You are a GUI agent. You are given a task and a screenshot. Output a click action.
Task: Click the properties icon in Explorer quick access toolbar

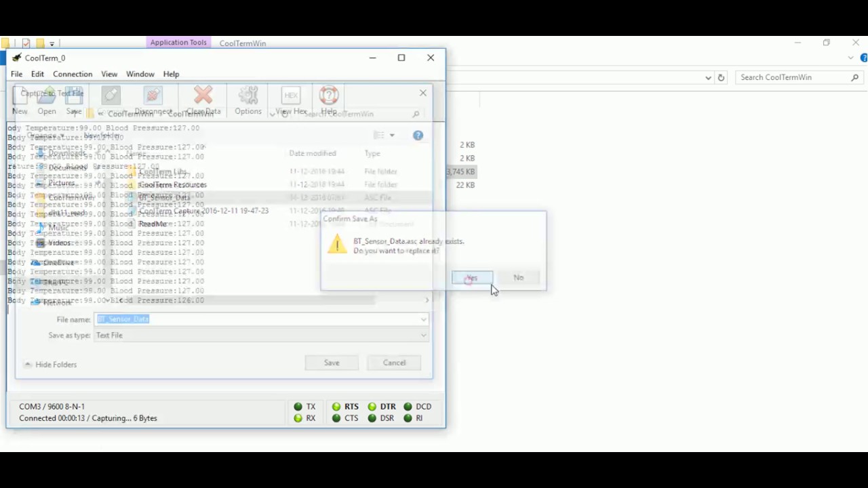(x=26, y=43)
